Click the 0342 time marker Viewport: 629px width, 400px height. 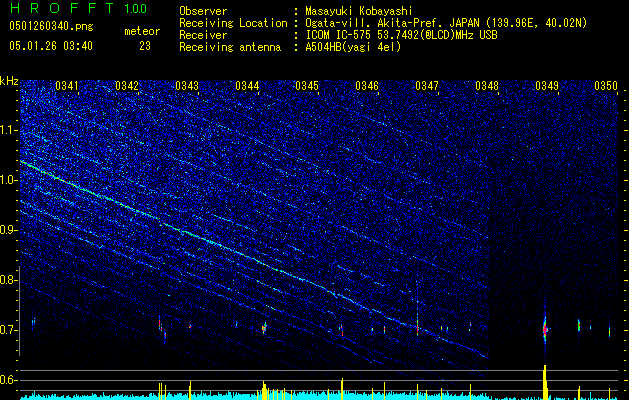pos(127,86)
